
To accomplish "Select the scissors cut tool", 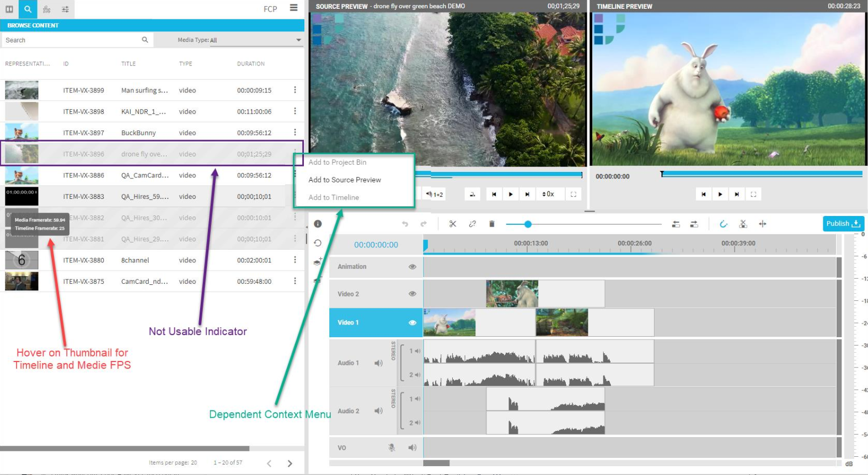I will click(x=453, y=224).
